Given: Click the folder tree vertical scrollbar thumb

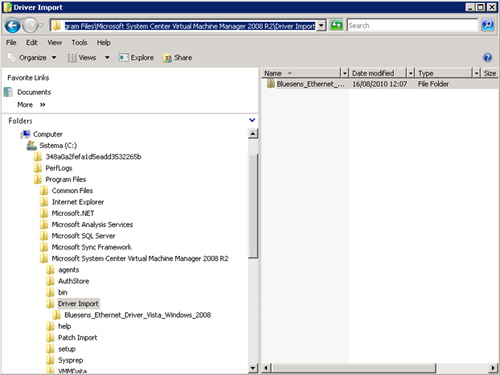Looking at the screenshot, I should (x=253, y=206).
